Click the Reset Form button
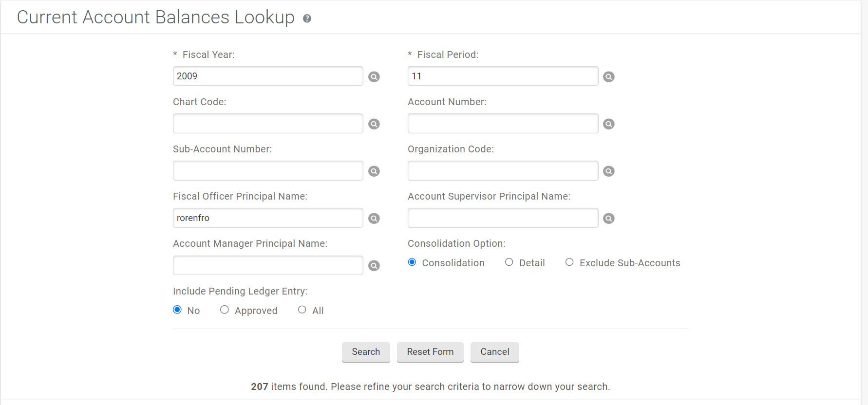The image size is (868, 405). 430,352
